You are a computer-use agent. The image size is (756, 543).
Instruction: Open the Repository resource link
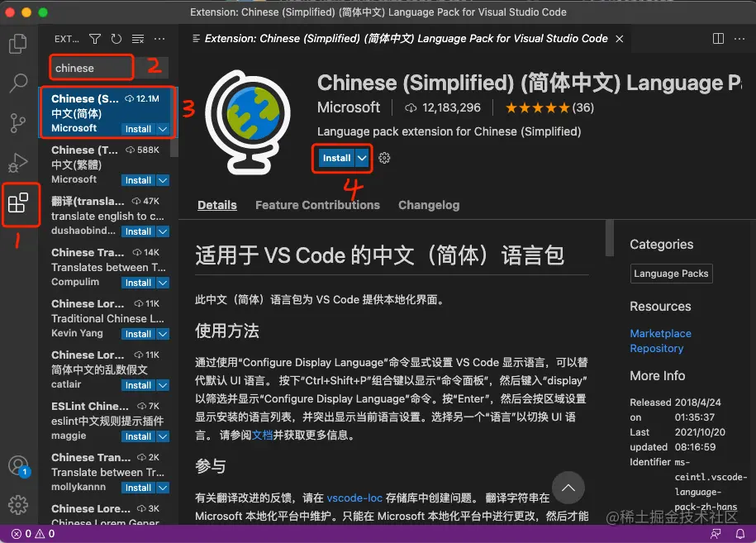click(656, 348)
